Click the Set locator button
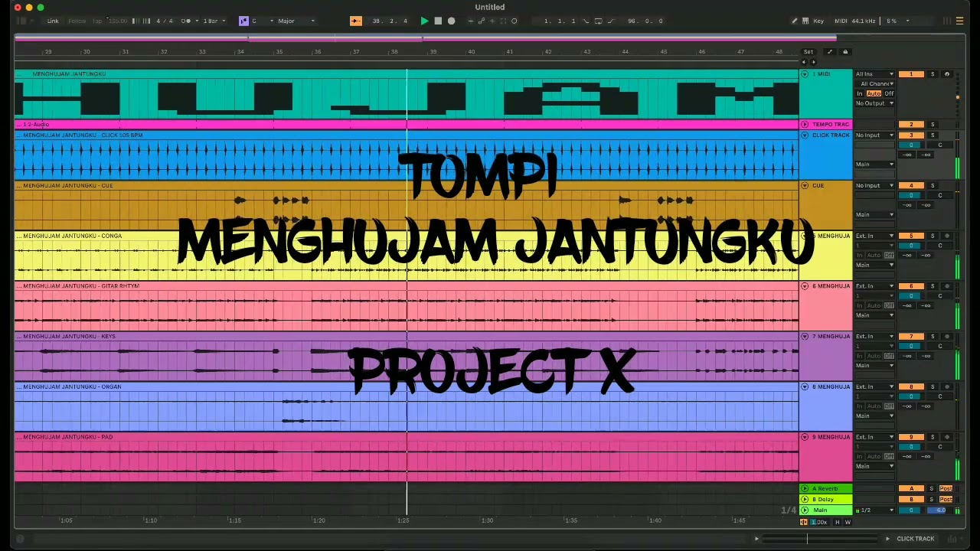 click(808, 52)
